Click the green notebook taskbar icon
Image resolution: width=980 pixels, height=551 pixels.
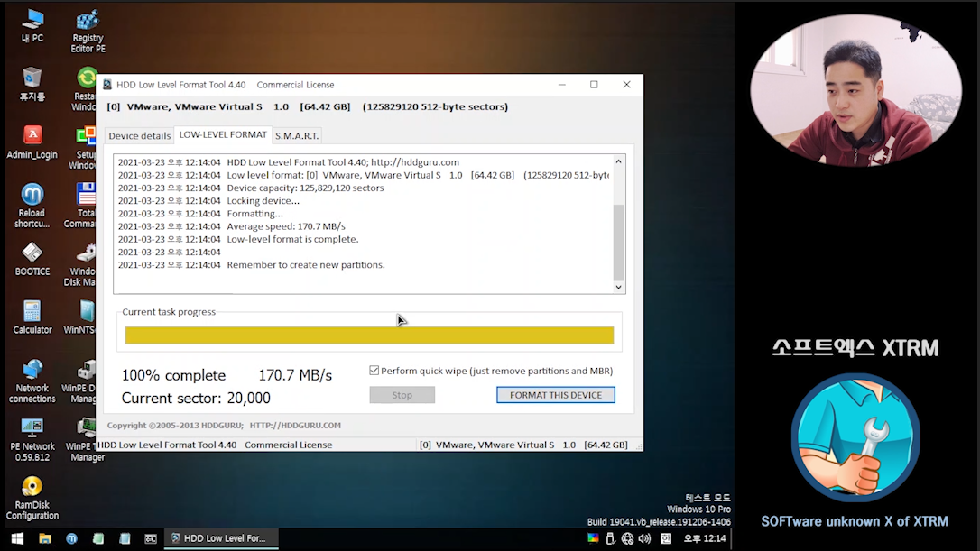(x=98, y=537)
